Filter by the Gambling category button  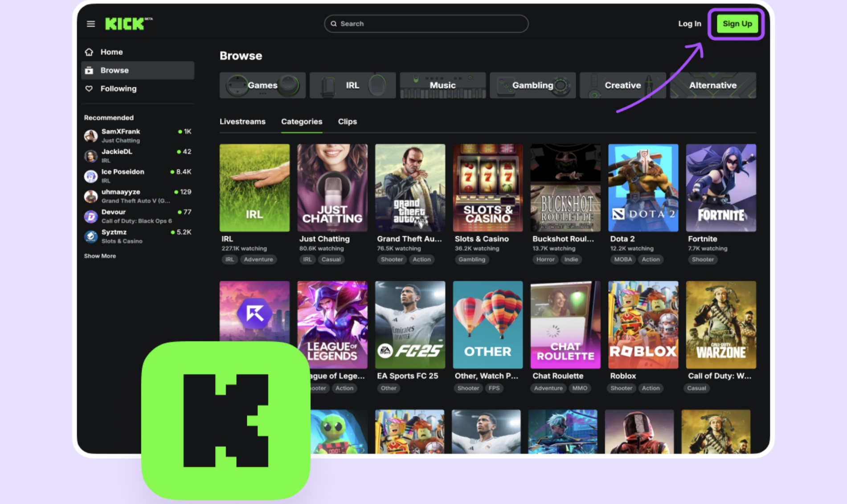pos(532,85)
